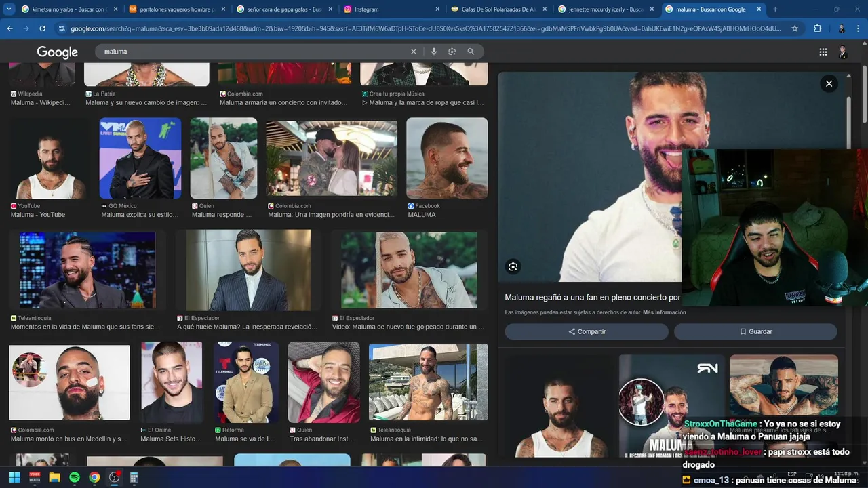Open Reforma Maluma se va image
Screen dimensions: 868x488
pyautogui.click(x=246, y=382)
